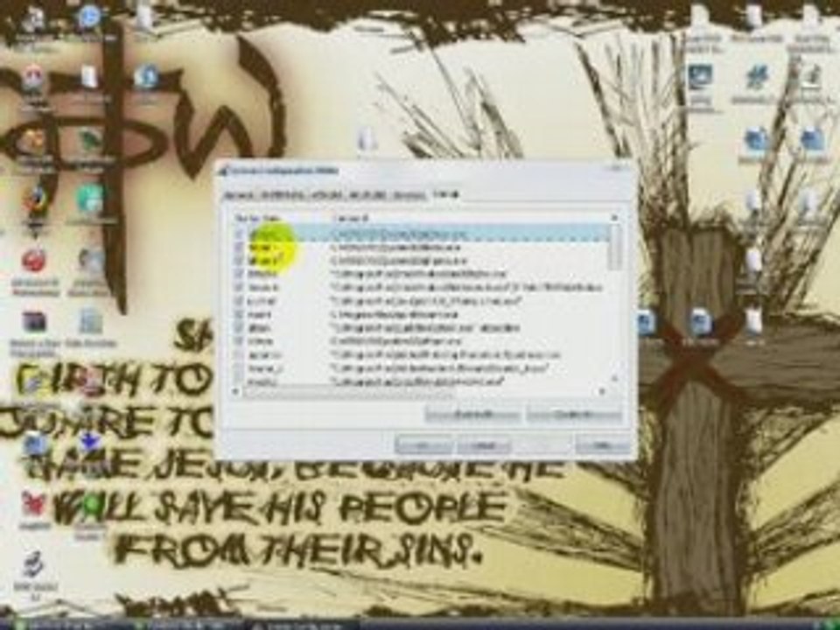This screenshot has height=630, width=840.
Task: Sort by the Startup Item column header
Action: coord(280,218)
